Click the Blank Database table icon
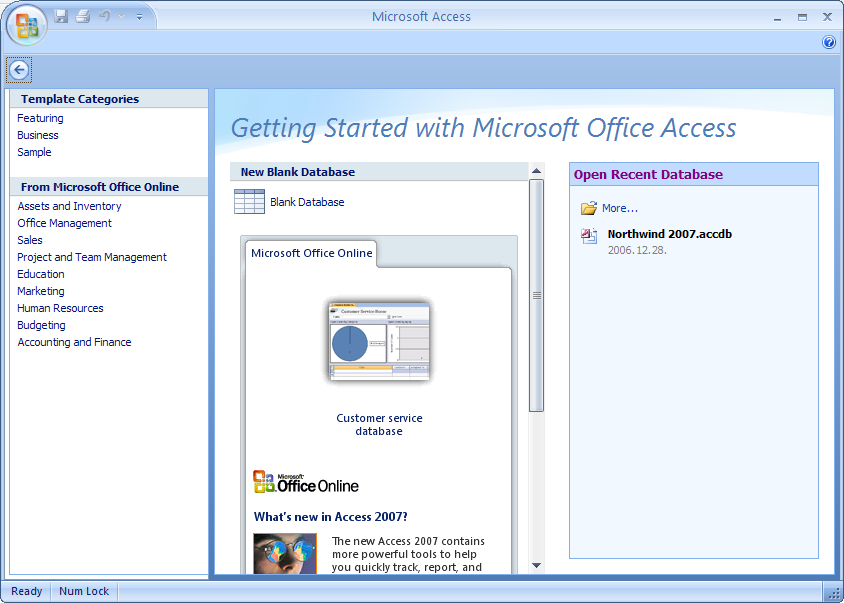 coord(249,201)
